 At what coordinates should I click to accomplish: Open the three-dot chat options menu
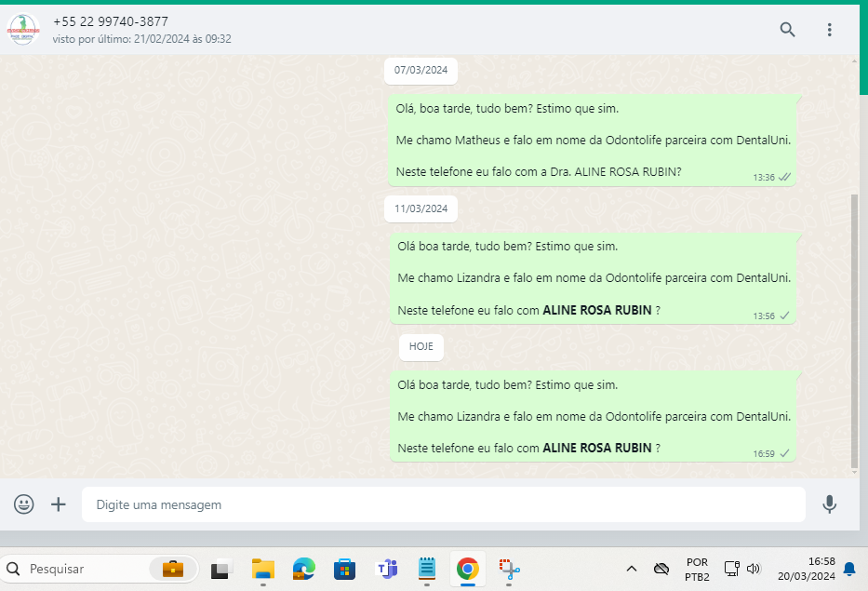coord(830,30)
